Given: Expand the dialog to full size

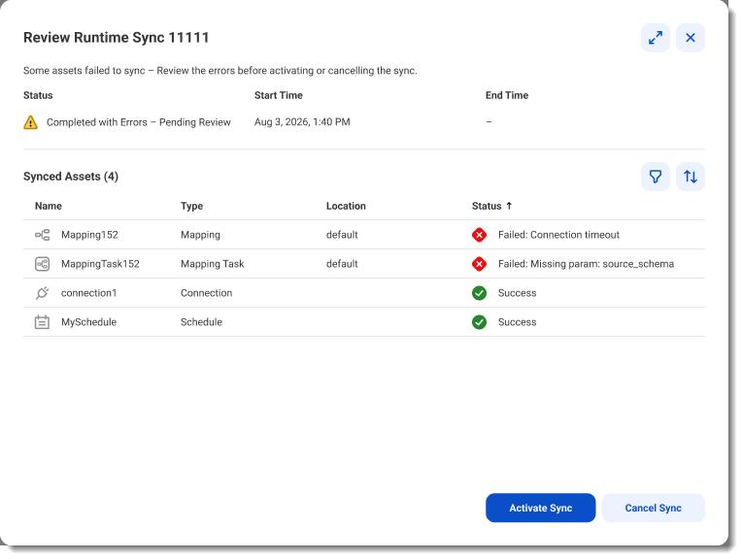Looking at the screenshot, I should [656, 38].
